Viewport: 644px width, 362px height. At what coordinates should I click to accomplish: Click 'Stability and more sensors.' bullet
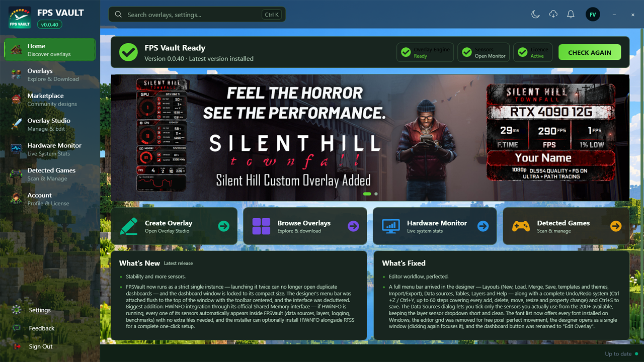(156, 277)
